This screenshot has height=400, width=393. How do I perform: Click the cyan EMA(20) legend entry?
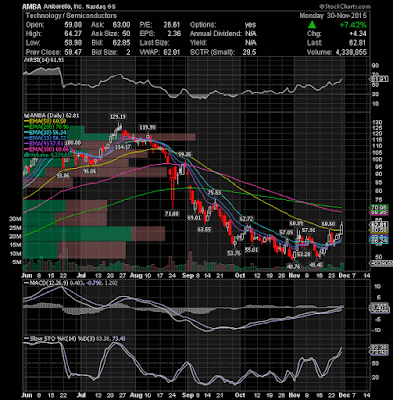point(47,132)
